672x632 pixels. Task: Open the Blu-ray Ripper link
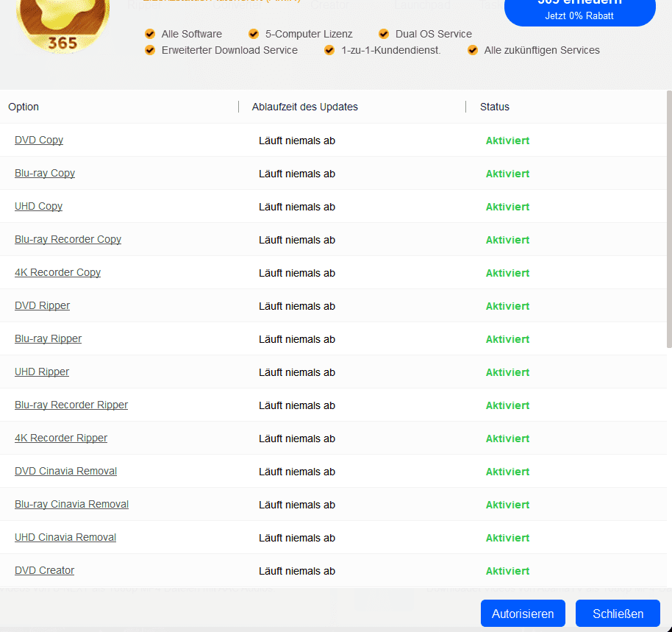coord(48,338)
